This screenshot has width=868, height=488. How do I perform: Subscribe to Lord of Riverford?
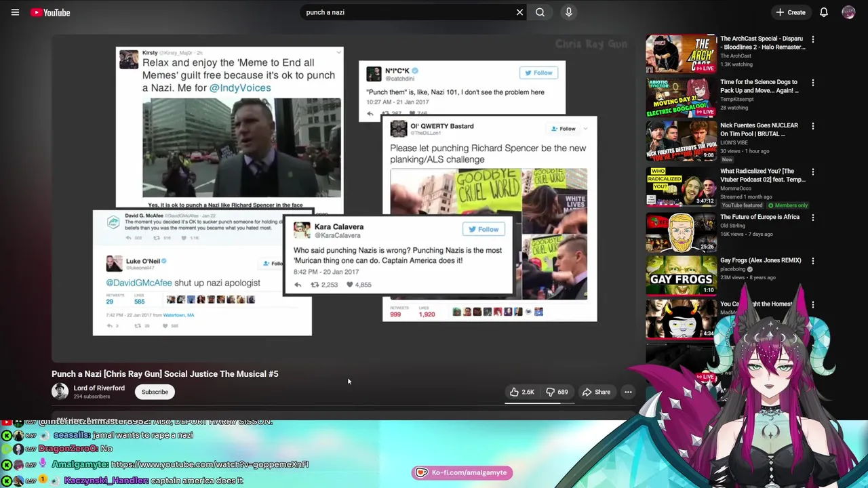pos(155,392)
